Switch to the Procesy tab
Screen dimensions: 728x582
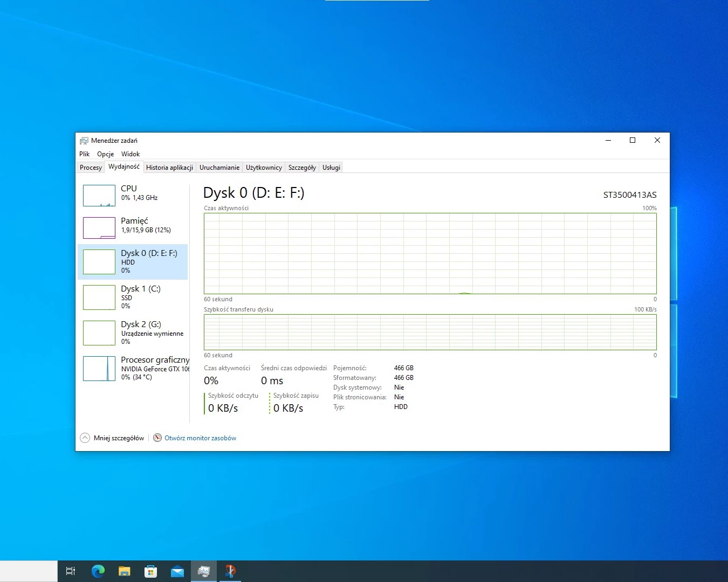pos(91,168)
